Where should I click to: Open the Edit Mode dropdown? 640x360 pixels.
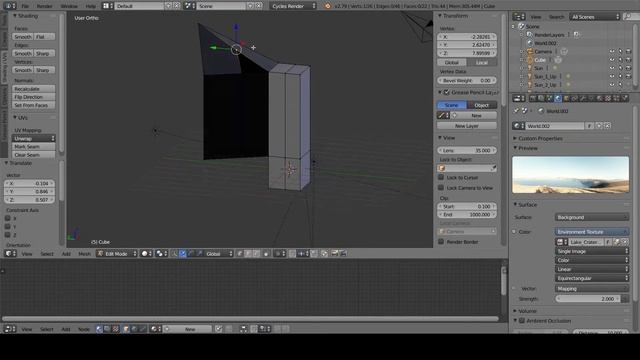coord(117,254)
